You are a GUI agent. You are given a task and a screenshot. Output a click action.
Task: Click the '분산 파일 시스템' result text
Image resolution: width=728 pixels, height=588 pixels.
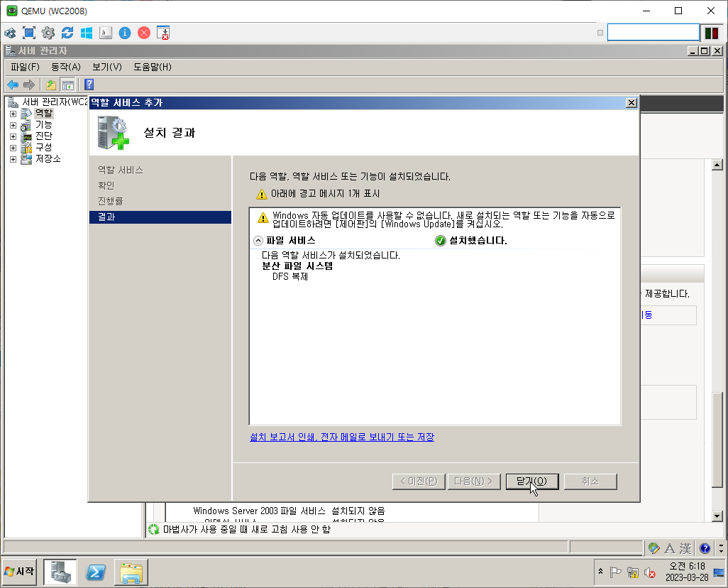297,266
